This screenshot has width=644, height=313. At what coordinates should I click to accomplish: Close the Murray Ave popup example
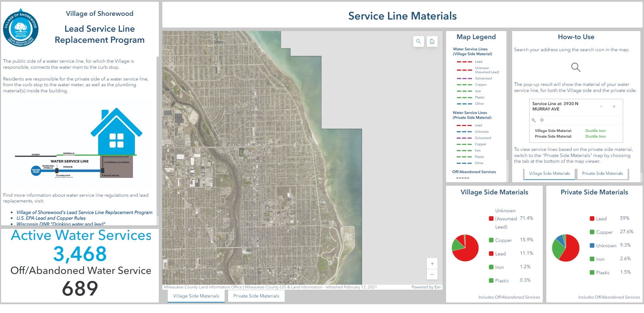(x=614, y=106)
